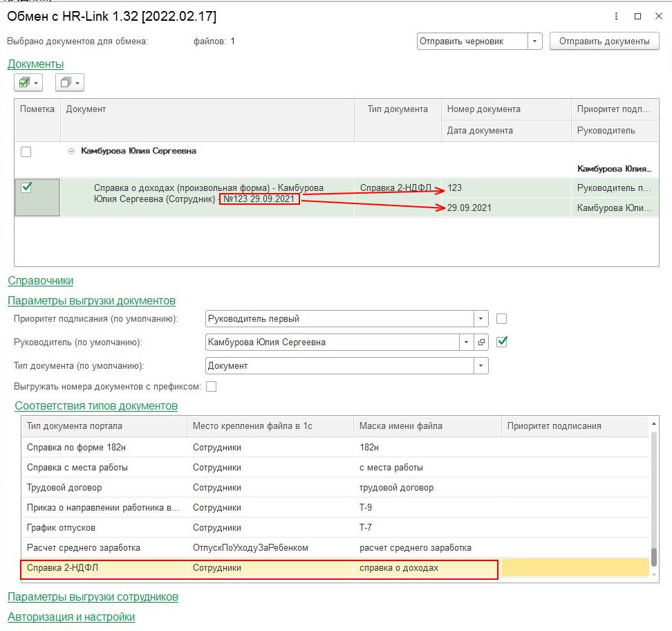
Task: Click into the Отправить черновик field
Action: click(x=472, y=42)
